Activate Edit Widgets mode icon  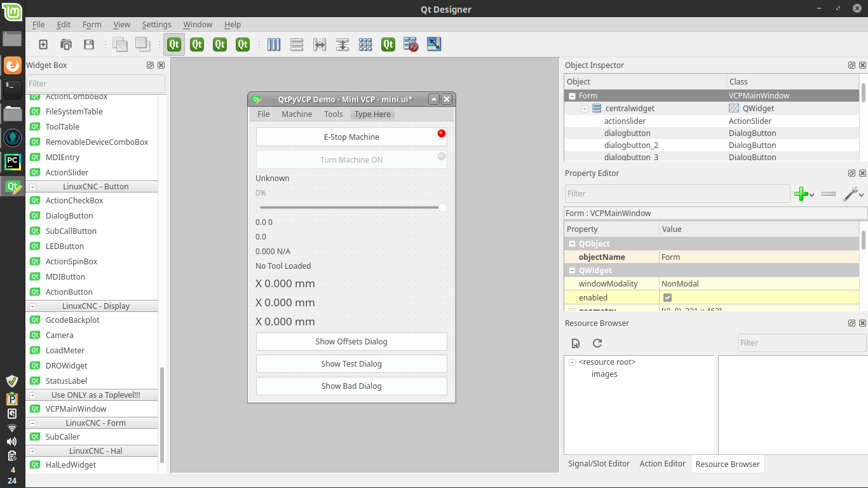[174, 44]
